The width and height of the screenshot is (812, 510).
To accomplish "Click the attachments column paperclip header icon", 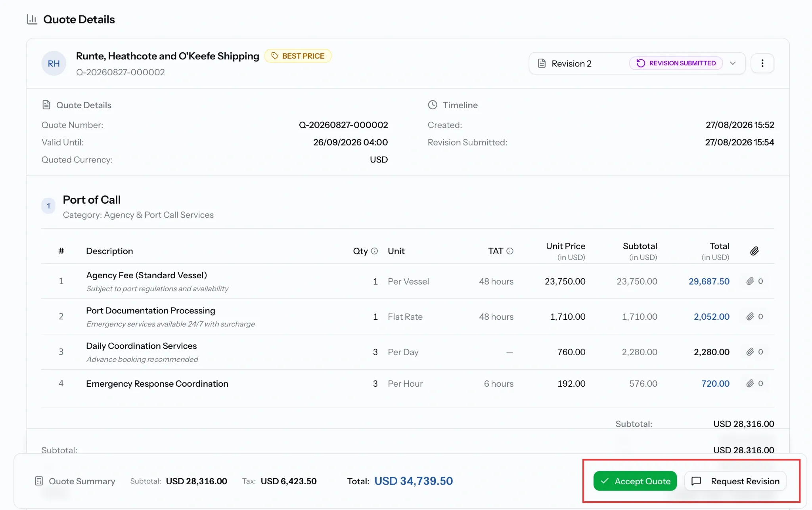I will tap(754, 251).
